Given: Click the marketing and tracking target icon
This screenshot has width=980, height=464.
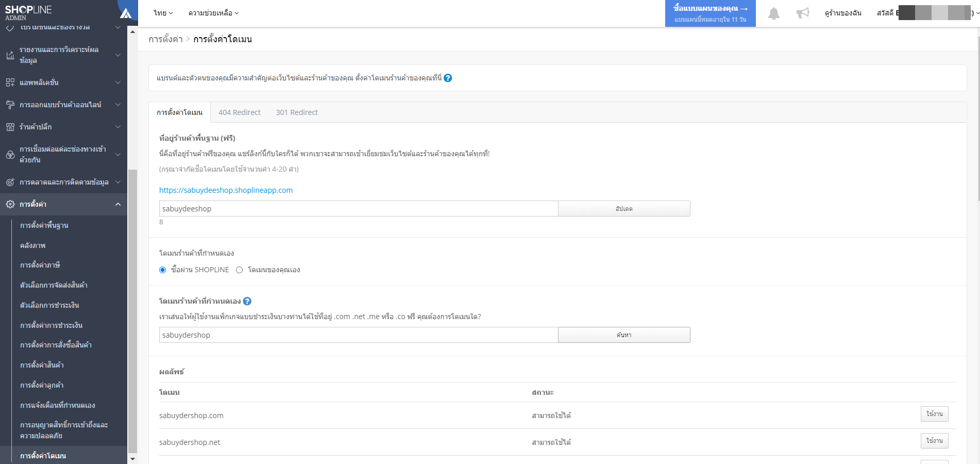Looking at the screenshot, I should [x=10, y=182].
